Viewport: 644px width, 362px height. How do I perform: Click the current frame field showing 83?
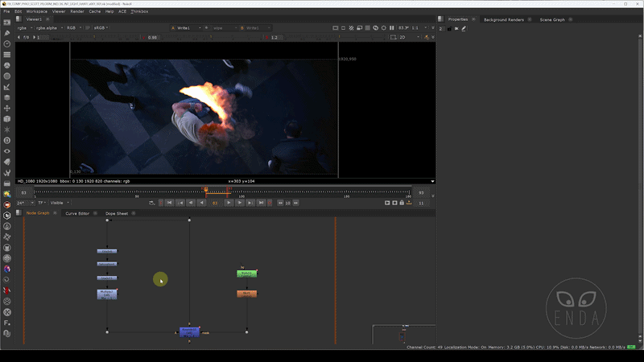tap(215, 203)
